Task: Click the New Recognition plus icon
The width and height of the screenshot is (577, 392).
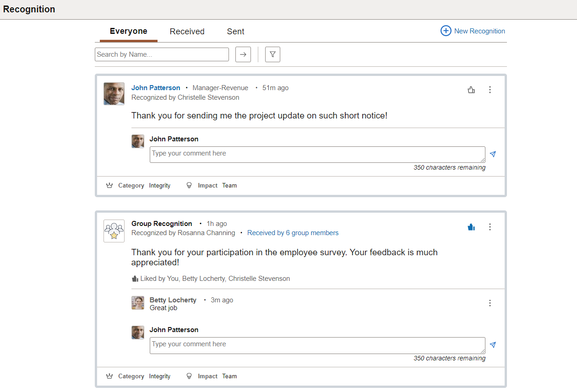Action: (446, 31)
